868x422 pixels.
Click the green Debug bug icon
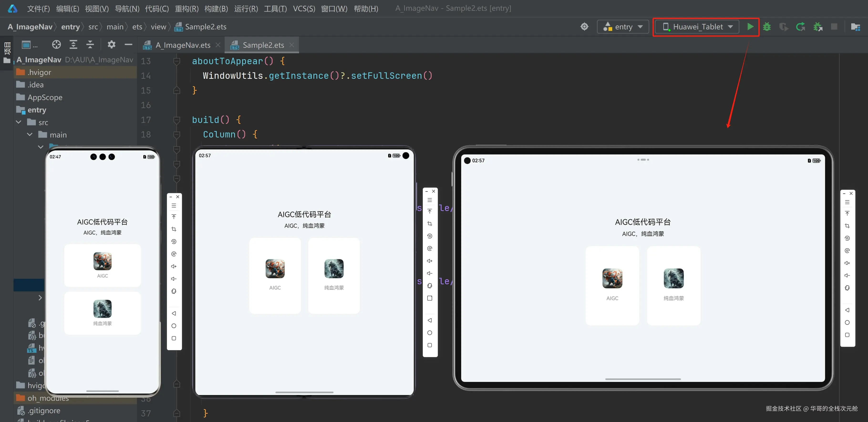pos(767,27)
